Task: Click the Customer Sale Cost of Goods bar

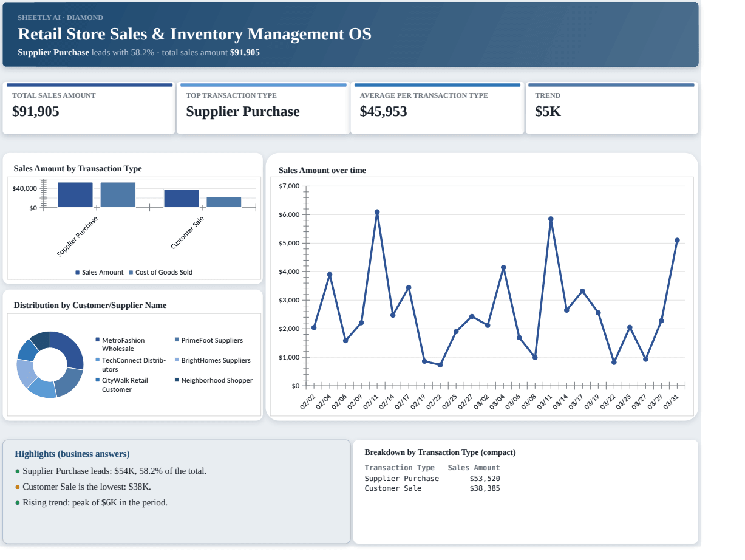Action: coord(224,202)
